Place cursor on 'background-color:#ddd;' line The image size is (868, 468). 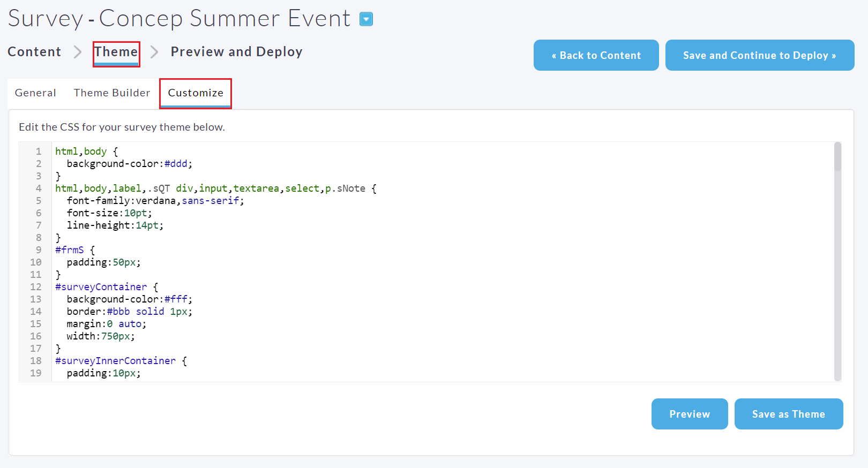point(129,164)
